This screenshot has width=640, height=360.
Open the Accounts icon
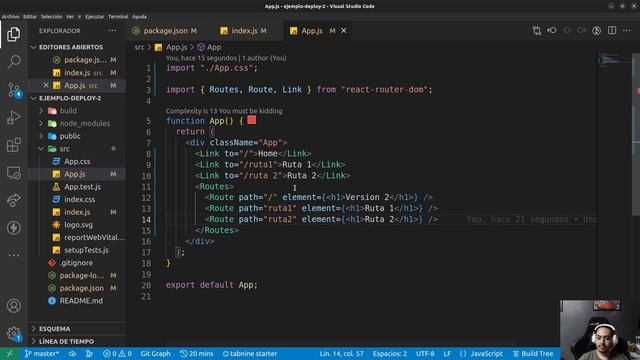click(13, 306)
